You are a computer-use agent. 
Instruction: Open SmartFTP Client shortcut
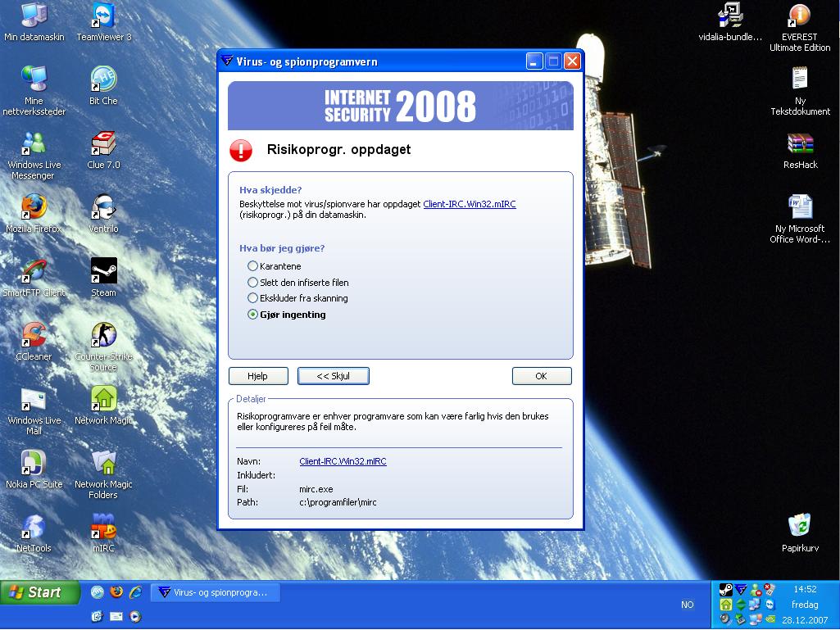(34, 278)
